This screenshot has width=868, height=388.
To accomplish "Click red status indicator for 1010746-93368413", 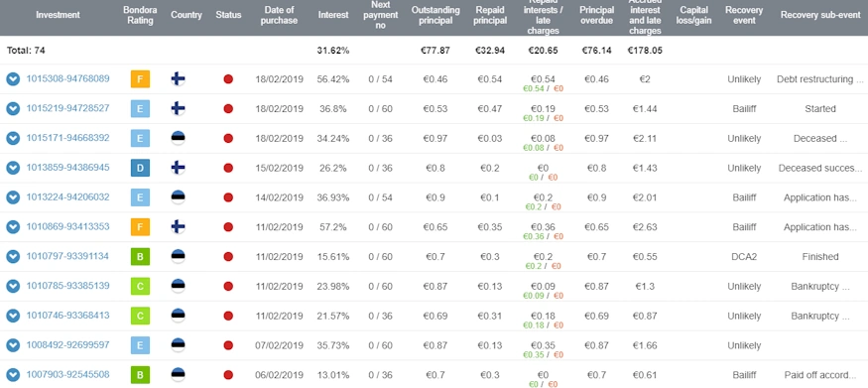I will click(x=228, y=316).
